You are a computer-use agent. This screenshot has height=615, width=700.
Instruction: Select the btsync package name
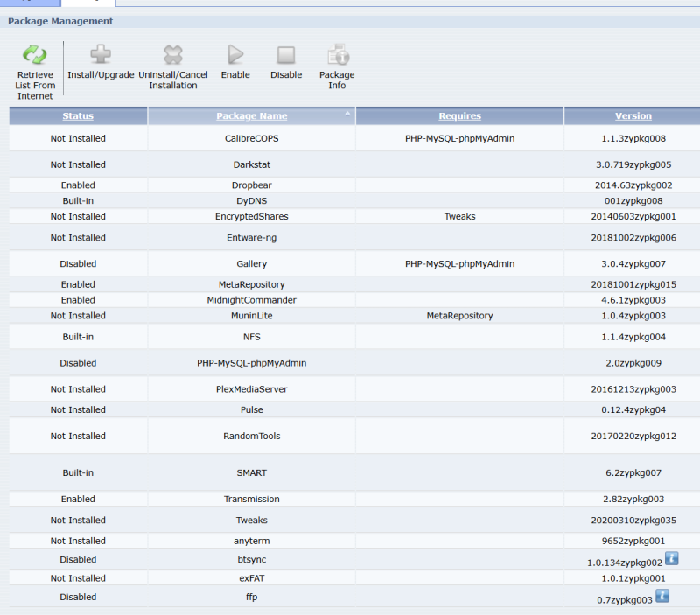251,559
